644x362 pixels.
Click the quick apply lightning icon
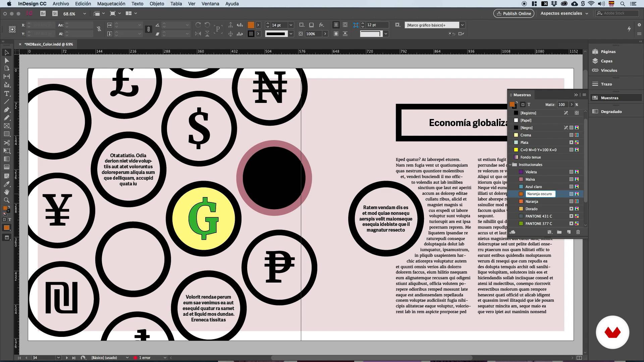[x=629, y=29]
